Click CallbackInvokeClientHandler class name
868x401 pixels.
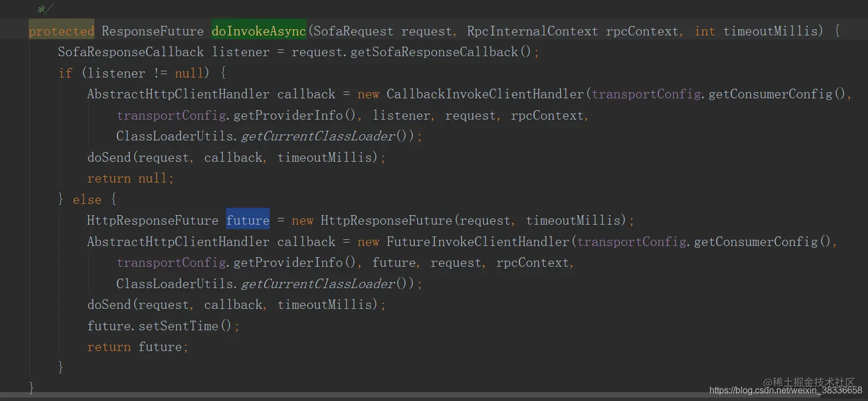click(485, 94)
